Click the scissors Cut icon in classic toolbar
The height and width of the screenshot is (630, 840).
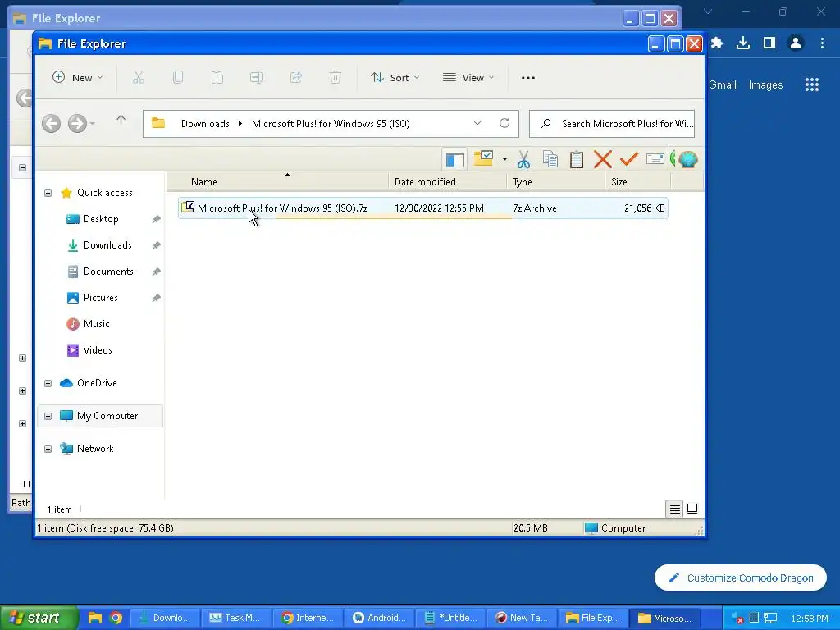(x=524, y=160)
